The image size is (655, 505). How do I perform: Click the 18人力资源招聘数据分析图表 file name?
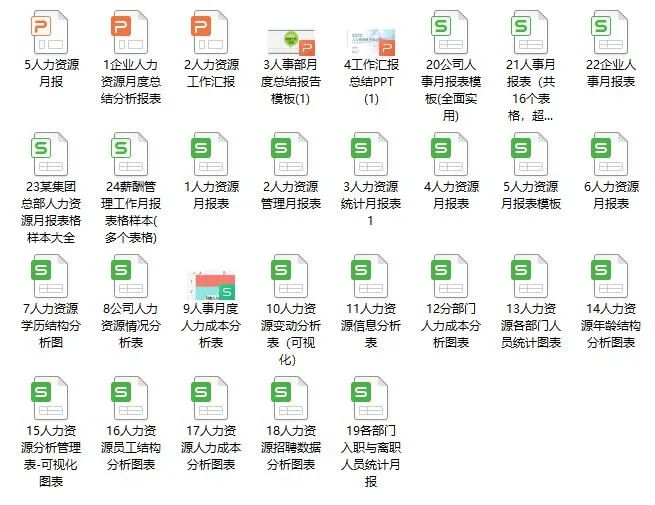(291, 447)
